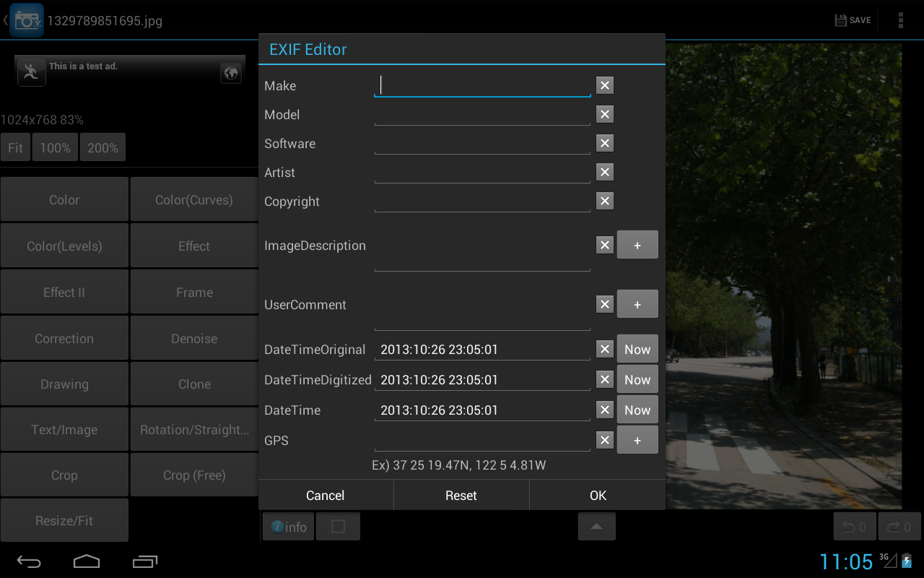Set DateTimeDigitized to Now
The width and height of the screenshot is (924, 578).
pos(637,379)
